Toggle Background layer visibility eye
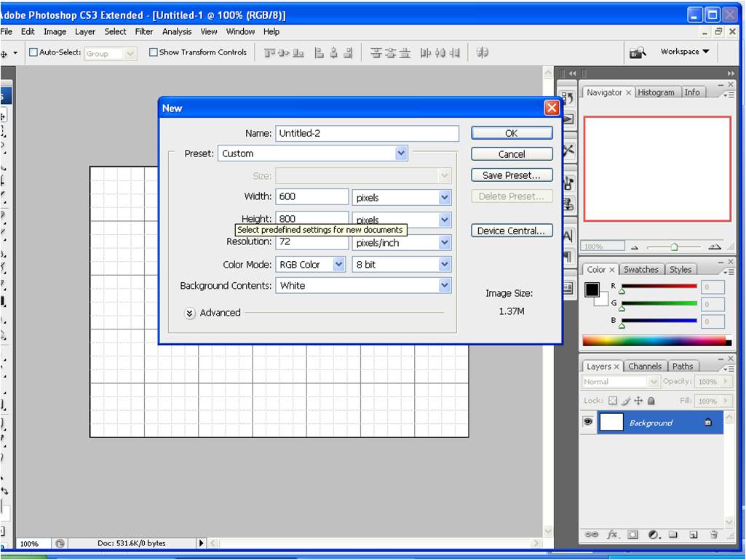 pyautogui.click(x=589, y=422)
